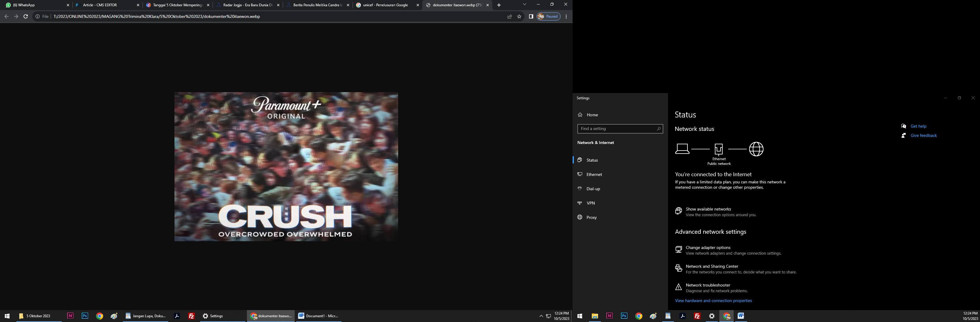Reload the page in Chrome
The width and height of the screenshot is (980, 322).
pyautogui.click(x=25, y=16)
